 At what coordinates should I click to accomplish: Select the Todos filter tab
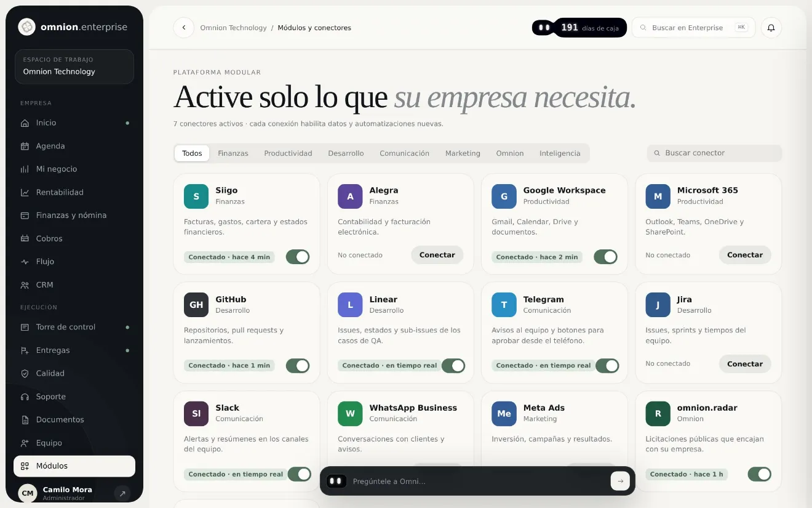click(192, 153)
